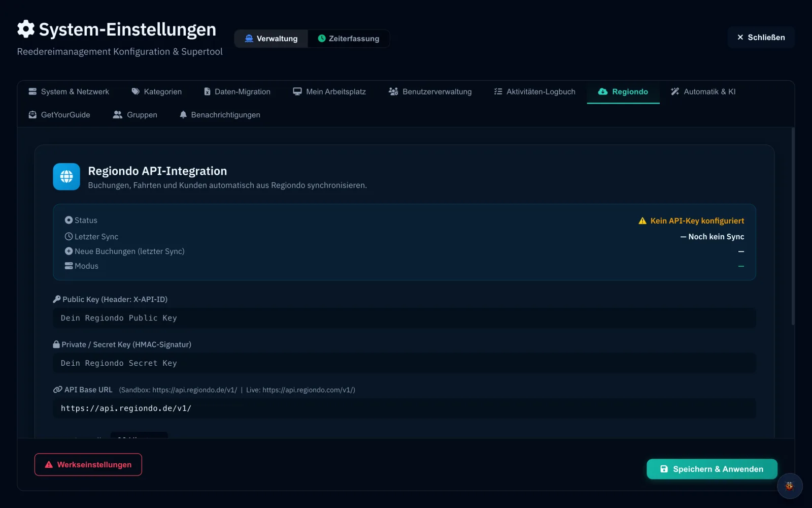Go to the GetYourGuide tab
Screen dimensions: 812x508
pos(59,115)
